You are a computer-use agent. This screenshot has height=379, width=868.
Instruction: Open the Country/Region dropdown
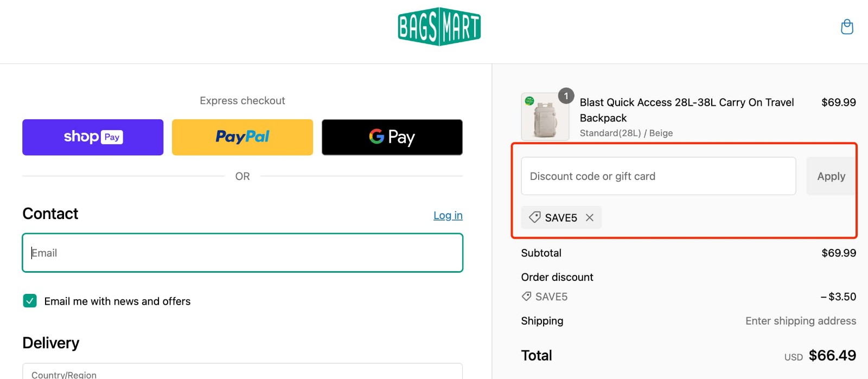pyautogui.click(x=242, y=372)
